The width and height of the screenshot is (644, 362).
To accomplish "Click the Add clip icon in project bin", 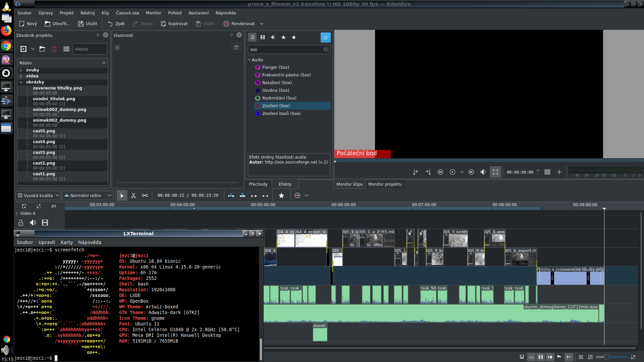I will point(23,49).
